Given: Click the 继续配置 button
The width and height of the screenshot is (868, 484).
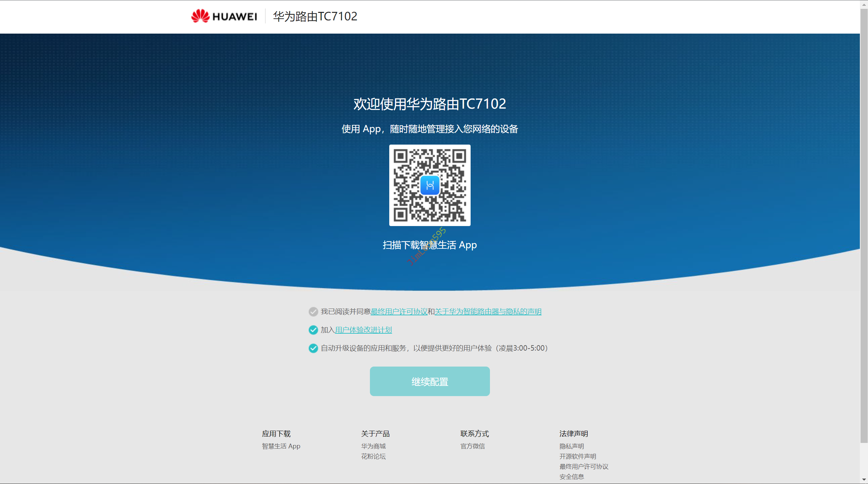Looking at the screenshot, I should point(430,381).
